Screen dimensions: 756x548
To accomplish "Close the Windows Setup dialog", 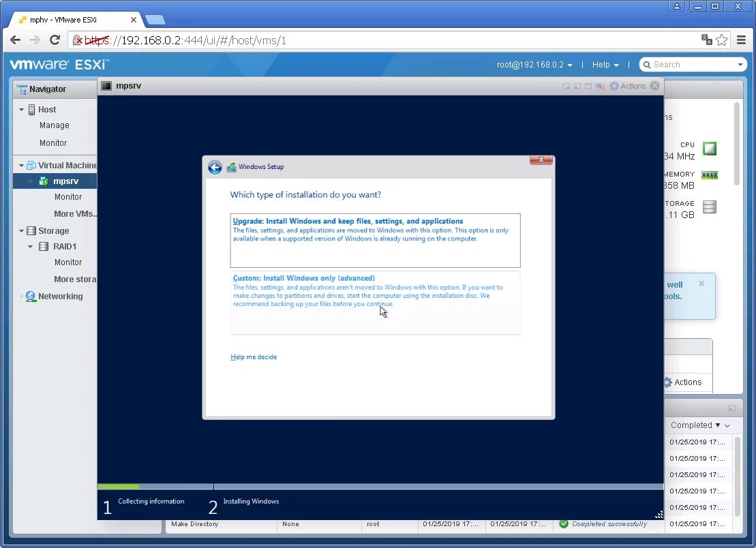I will tap(541, 159).
